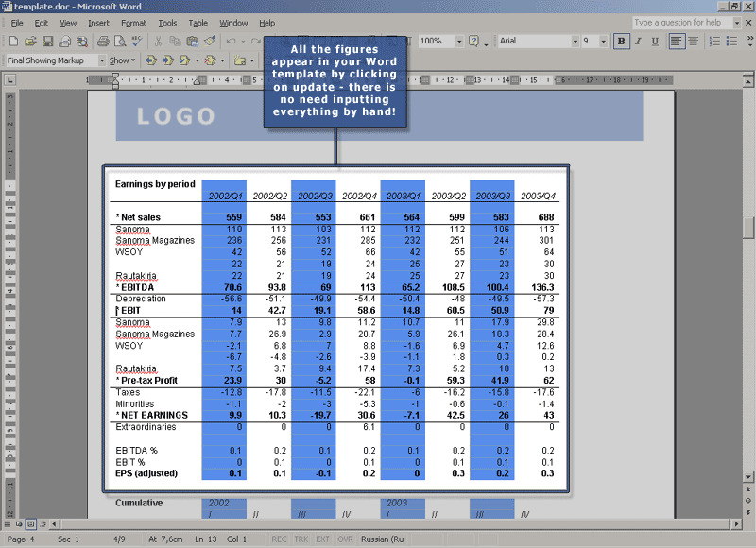Go to the previous tracked change
The height and width of the screenshot is (548, 756).
point(151,60)
